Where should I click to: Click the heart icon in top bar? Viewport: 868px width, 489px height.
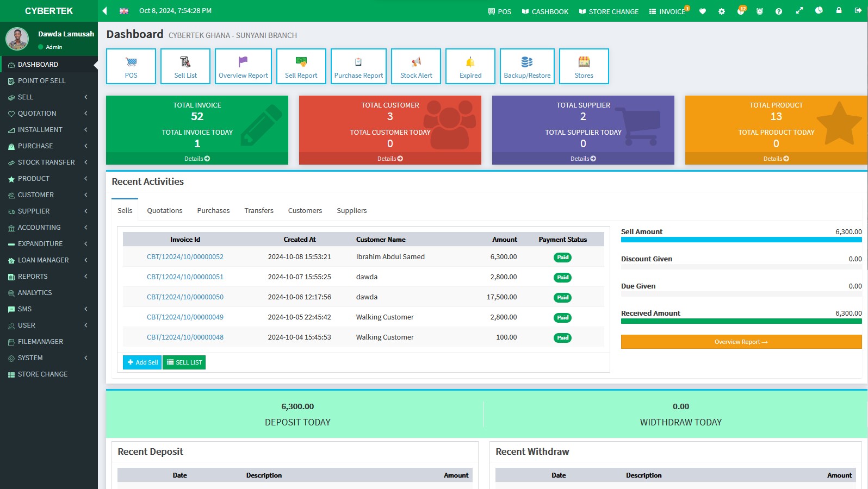(x=702, y=11)
